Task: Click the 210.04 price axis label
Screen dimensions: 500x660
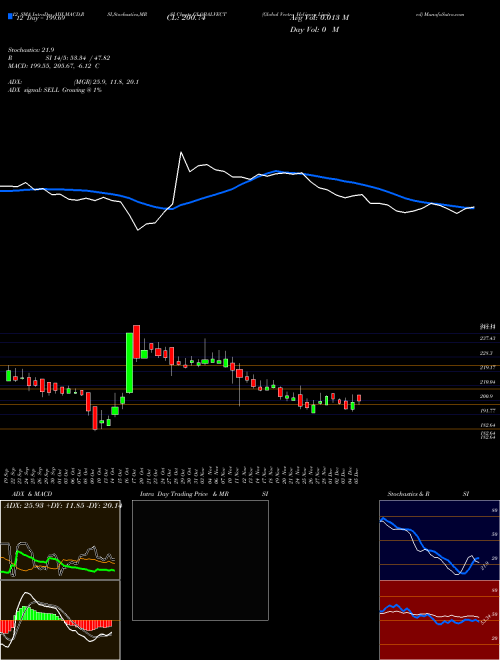Action: coord(487,382)
